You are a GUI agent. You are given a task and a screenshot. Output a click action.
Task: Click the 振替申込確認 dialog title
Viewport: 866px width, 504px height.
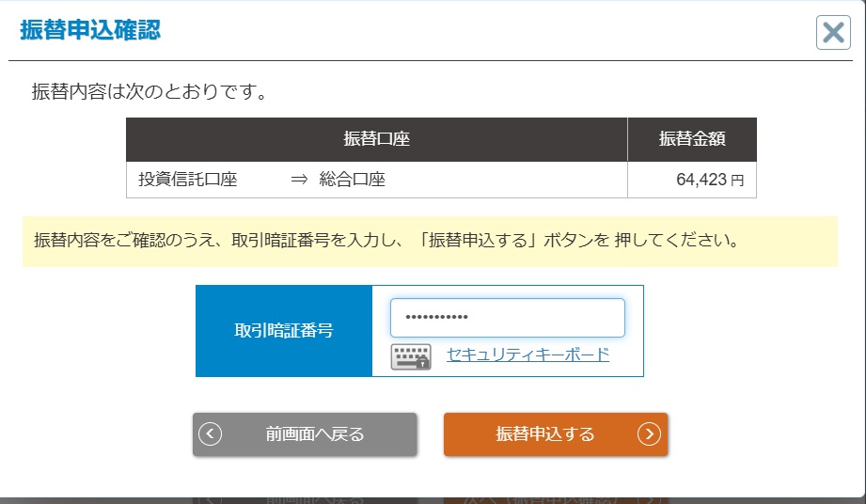coord(90,30)
